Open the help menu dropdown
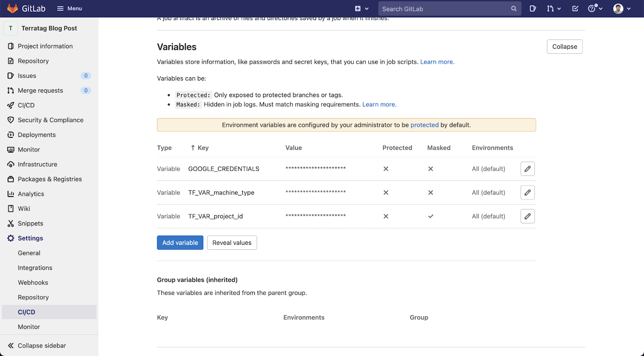Screen dimensions: 644x356 tap(595, 8)
